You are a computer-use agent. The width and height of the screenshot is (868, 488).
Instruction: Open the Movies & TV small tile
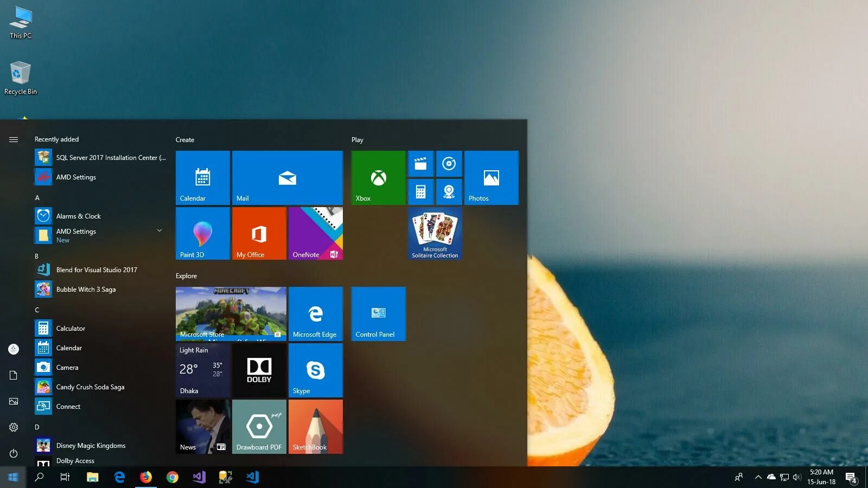[421, 164]
